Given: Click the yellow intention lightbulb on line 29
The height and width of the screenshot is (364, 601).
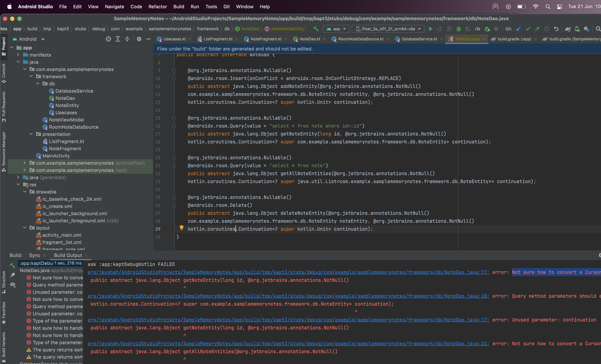Looking at the screenshot, I should click(181, 228).
